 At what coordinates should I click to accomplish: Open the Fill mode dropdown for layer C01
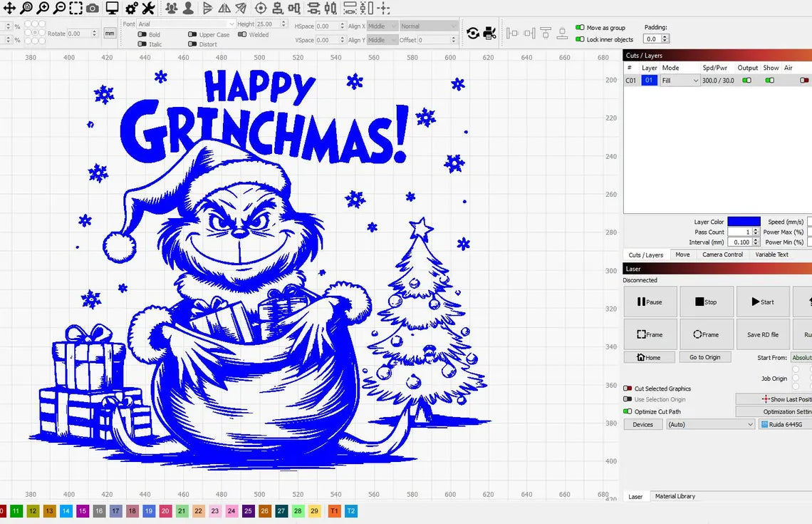coord(680,81)
